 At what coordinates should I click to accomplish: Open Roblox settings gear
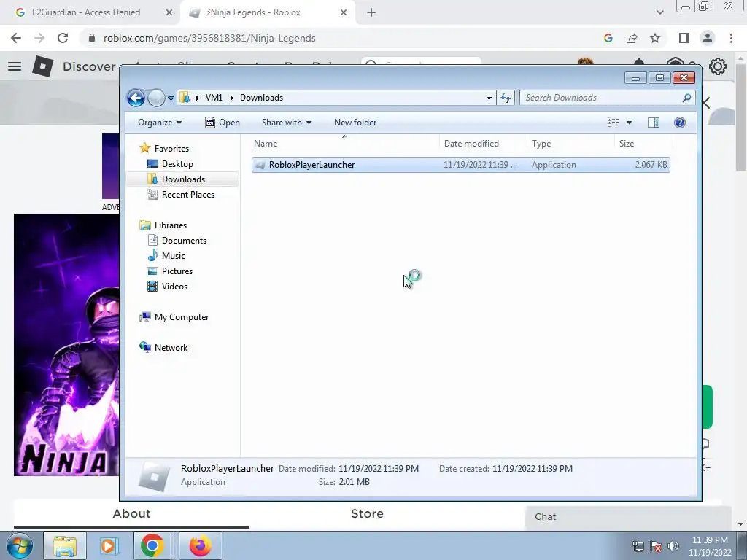[718, 66]
